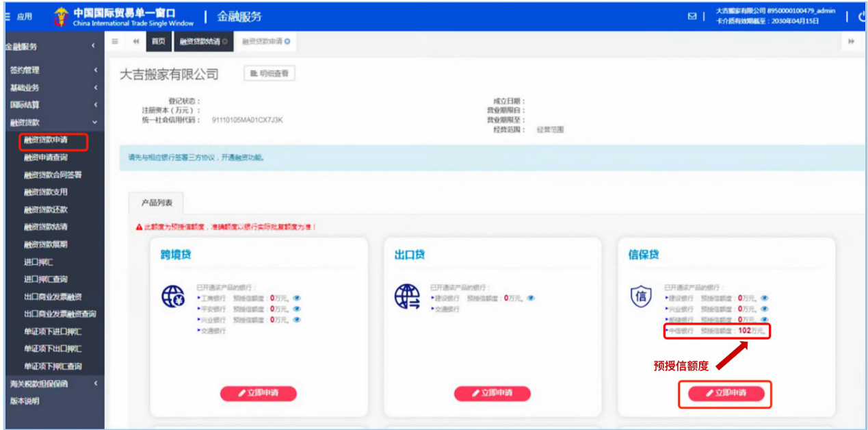Open 出口商业发票融资 in the sidebar
Image resolution: width=868 pixels, height=430 pixels.
(53, 297)
